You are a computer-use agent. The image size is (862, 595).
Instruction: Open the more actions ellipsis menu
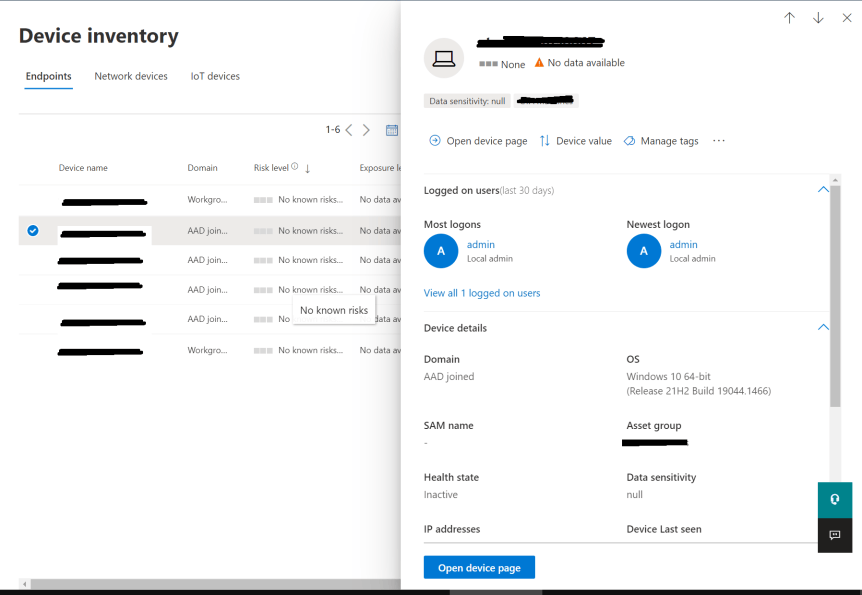(x=719, y=141)
